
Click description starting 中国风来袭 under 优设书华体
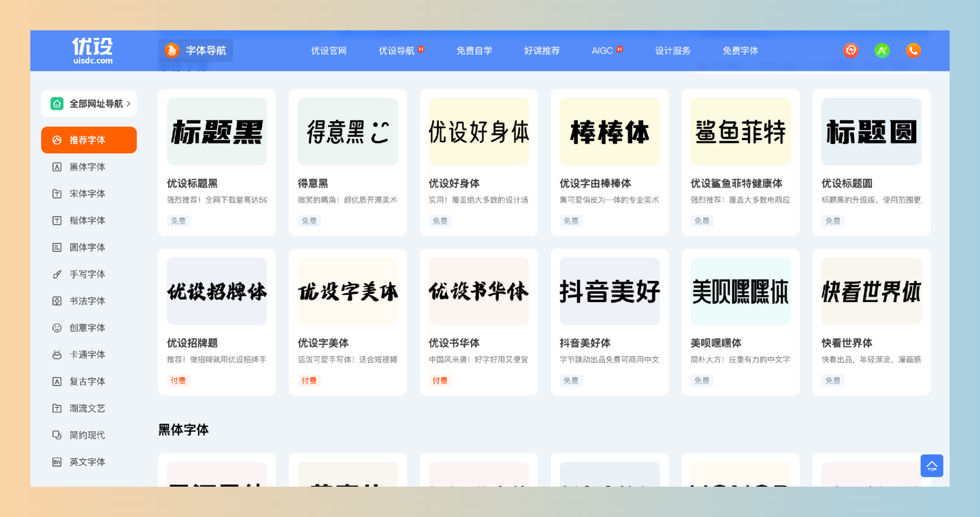pyautogui.click(x=478, y=360)
